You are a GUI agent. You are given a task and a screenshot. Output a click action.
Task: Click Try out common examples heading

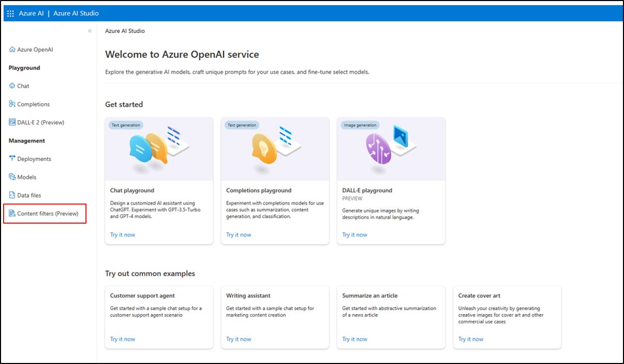pyautogui.click(x=150, y=274)
